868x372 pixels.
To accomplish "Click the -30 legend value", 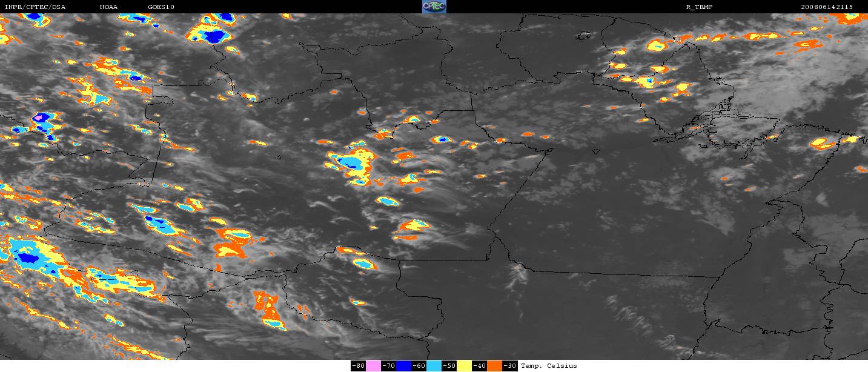I will [x=509, y=366].
